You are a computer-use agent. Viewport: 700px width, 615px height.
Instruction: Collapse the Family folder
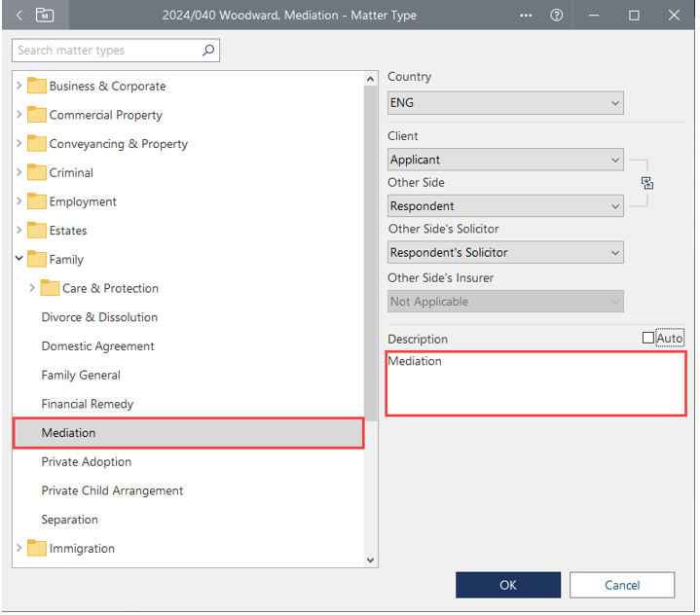(x=19, y=260)
